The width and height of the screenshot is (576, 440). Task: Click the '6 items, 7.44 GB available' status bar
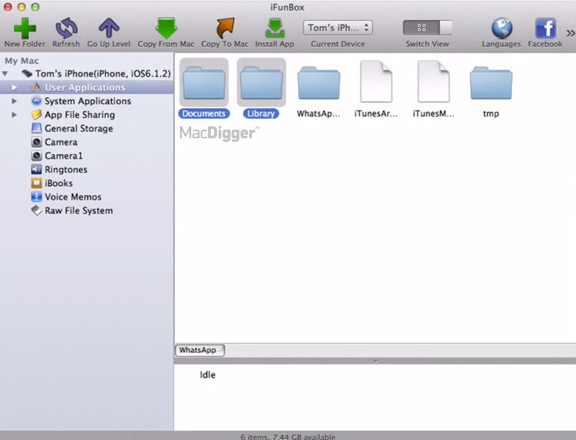click(x=288, y=437)
